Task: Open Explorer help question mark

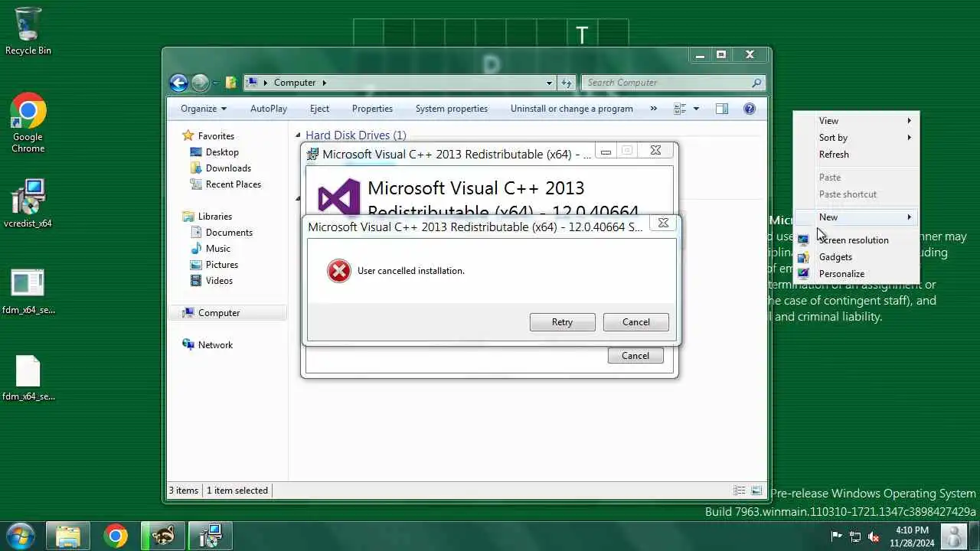Action: (x=750, y=109)
